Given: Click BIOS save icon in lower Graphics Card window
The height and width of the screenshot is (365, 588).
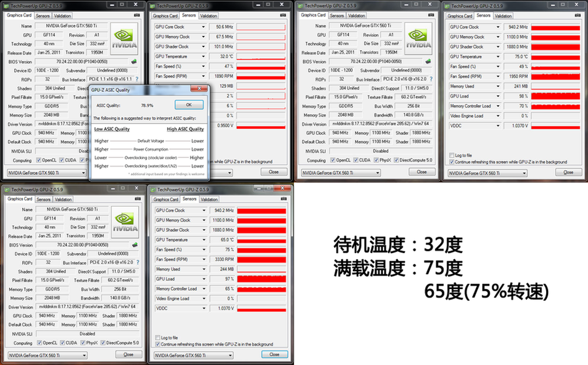Looking at the screenshot, I should 135,245.
